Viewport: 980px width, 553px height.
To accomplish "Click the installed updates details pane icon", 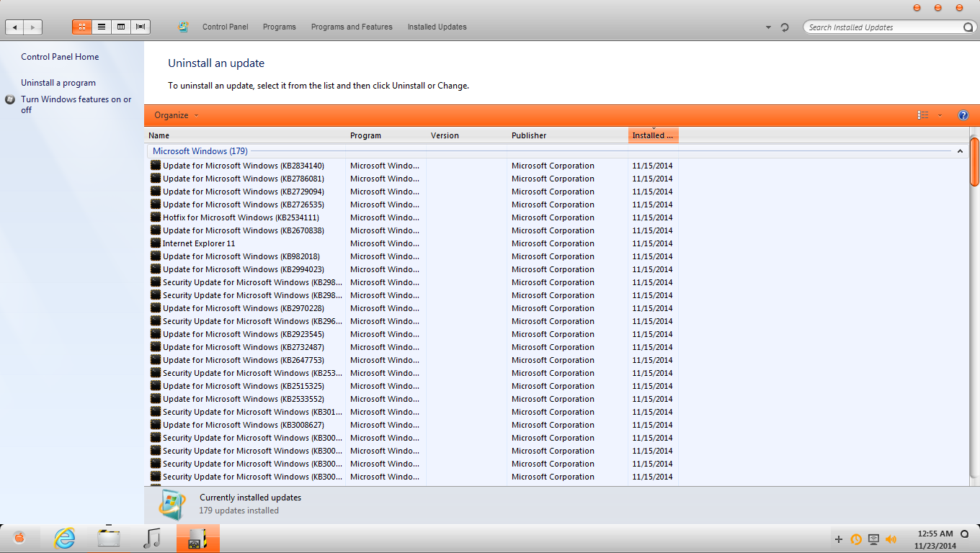I will point(172,504).
